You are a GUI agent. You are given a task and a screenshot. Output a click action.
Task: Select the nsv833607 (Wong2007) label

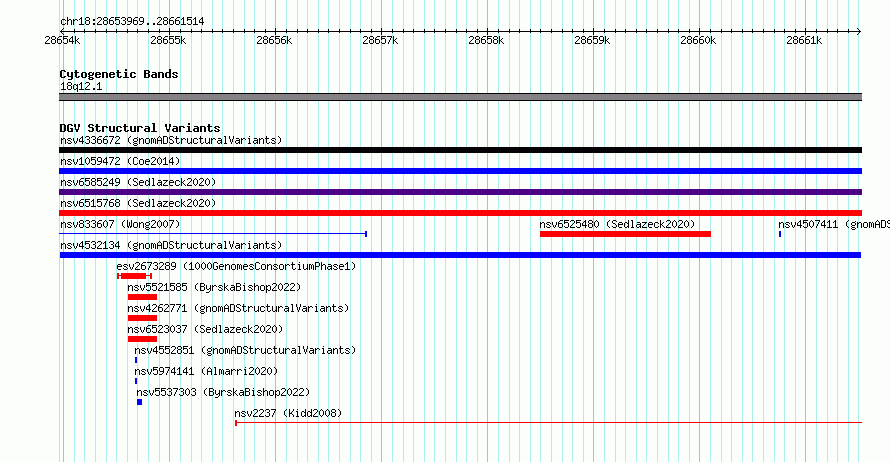tap(120, 224)
